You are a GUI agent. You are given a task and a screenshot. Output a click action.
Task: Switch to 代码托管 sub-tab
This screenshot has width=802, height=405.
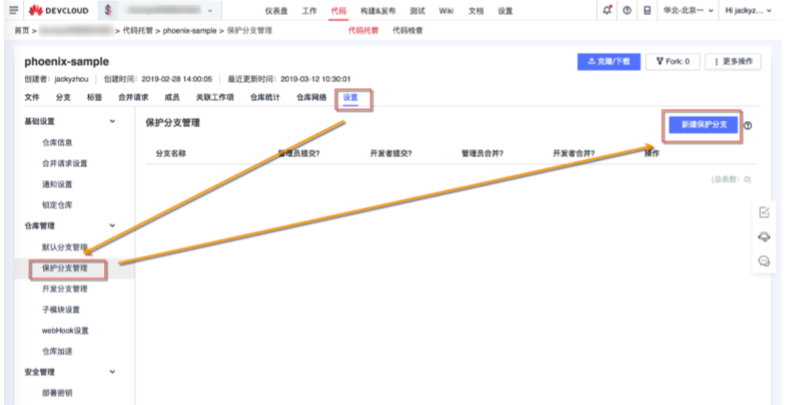coord(363,31)
